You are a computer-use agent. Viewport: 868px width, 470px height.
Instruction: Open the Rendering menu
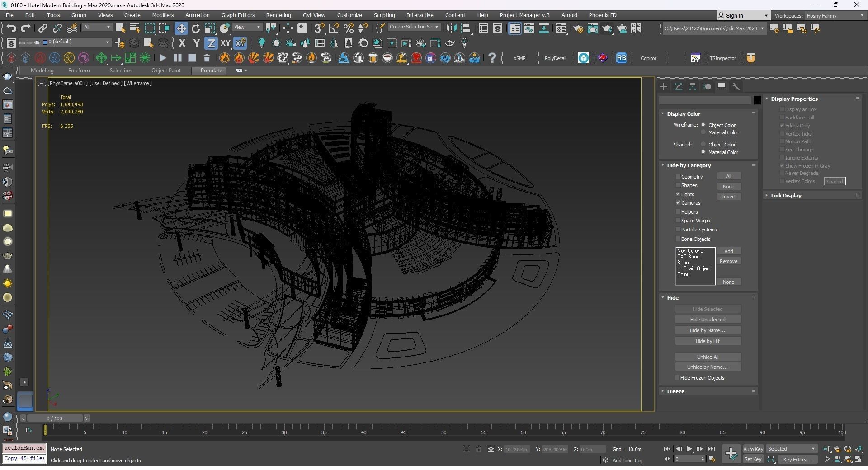pyautogui.click(x=278, y=15)
